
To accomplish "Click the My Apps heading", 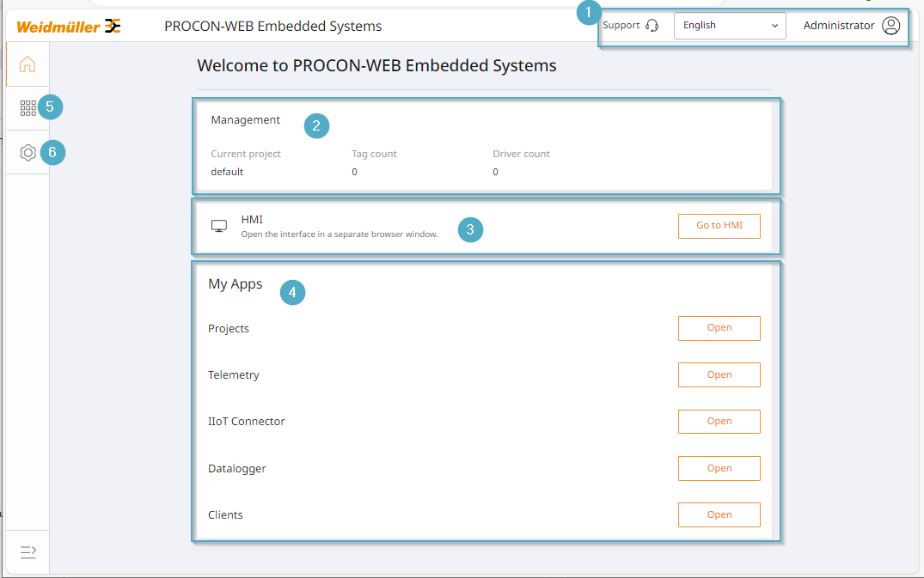I will click(236, 284).
